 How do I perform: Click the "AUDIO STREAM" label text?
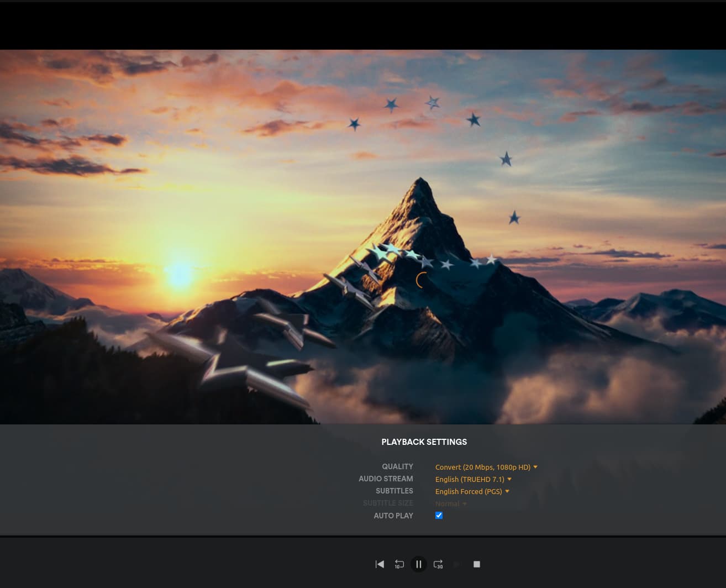coord(386,479)
